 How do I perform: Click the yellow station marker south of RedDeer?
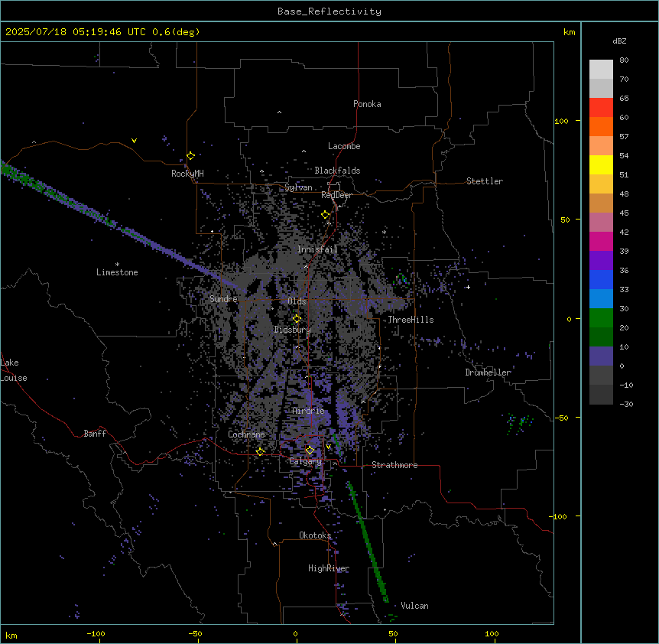tap(326, 215)
